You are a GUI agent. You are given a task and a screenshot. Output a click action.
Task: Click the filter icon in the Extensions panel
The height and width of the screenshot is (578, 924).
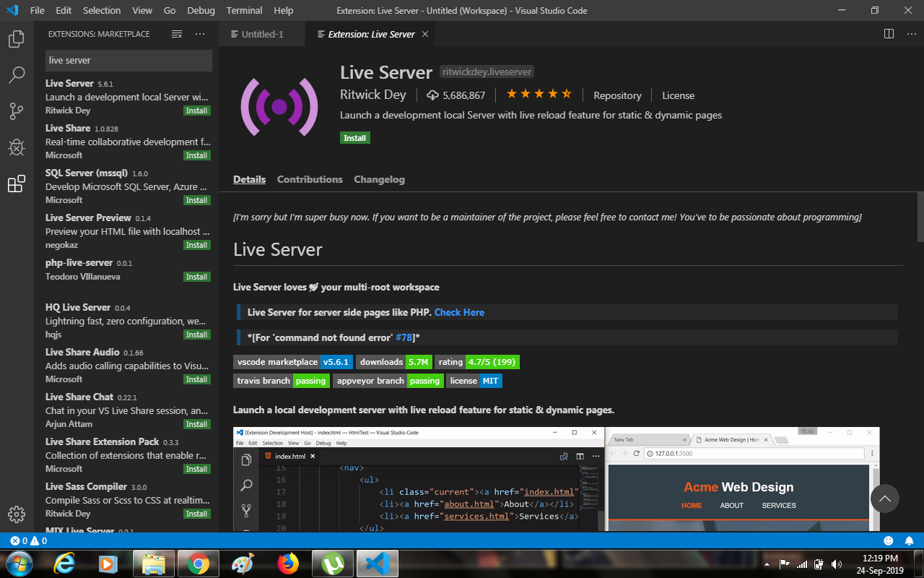(176, 34)
